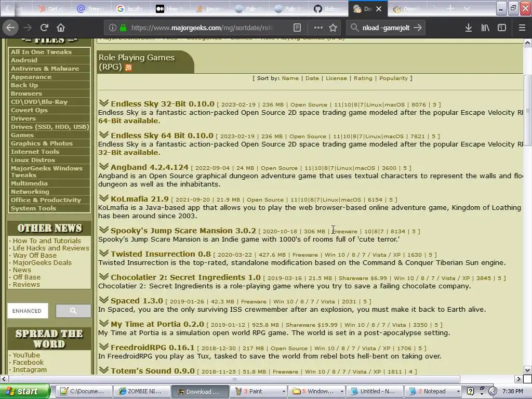Open the list all tabs dropdown arrow
This screenshot has width=532, height=399.
[467, 8]
